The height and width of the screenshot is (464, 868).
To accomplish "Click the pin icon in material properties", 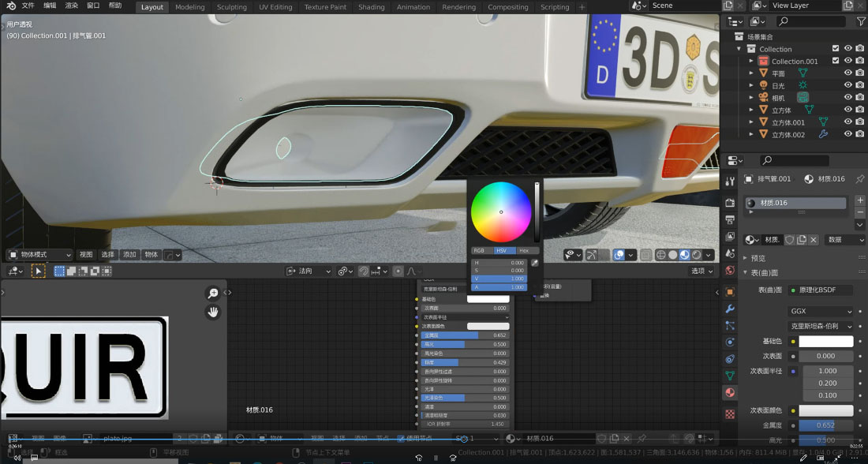I will (x=859, y=179).
